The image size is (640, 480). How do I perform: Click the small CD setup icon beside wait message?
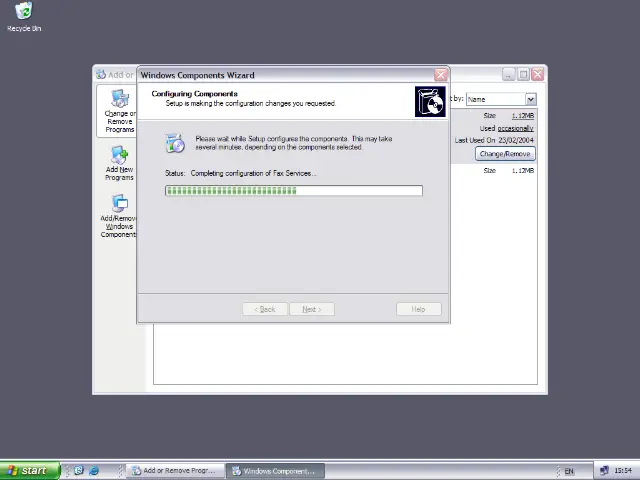[x=175, y=143]
